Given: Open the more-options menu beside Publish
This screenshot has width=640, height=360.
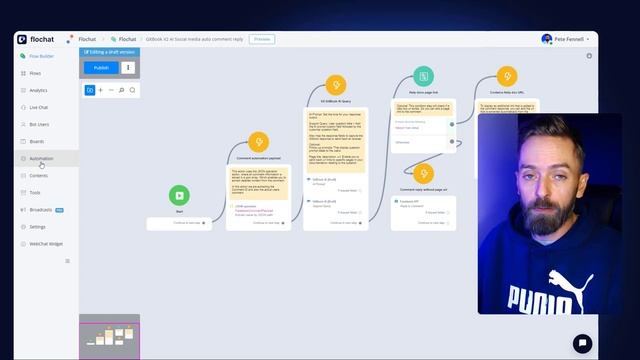Looking at the screenshot, I should 128,68.
